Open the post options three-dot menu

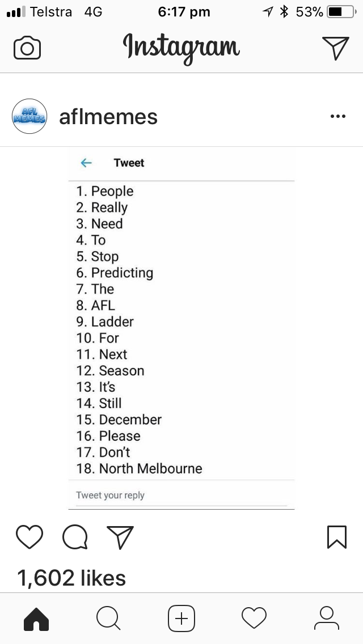338,116
